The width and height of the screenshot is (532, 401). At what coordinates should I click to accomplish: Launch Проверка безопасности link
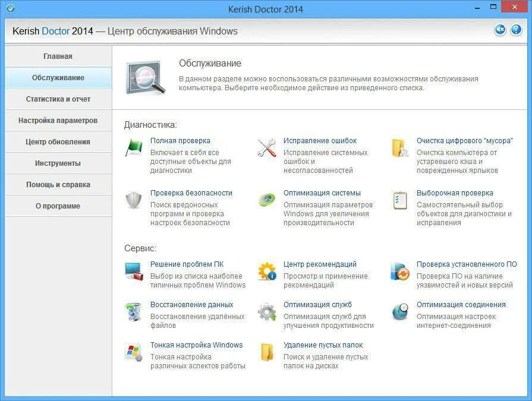coord(191,193)
